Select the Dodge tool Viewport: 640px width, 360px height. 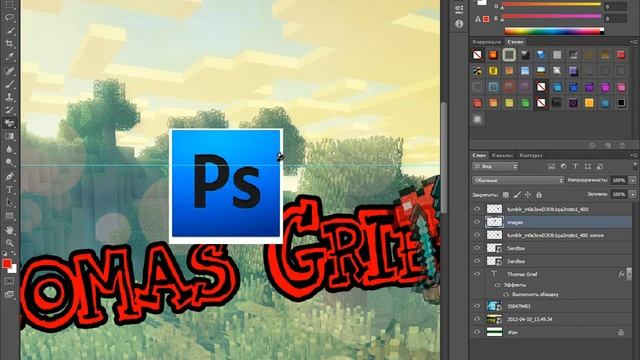(x=9, y=162)
